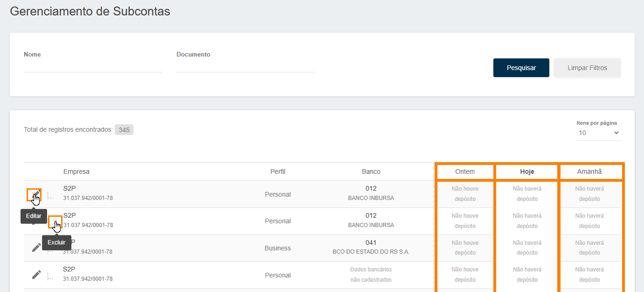
Task: Click the Hoje deposit cell in the first row
Action: 527,194
